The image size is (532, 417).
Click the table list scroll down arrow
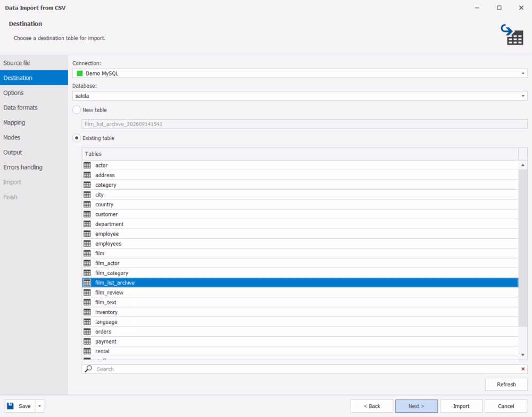(523, 355)
